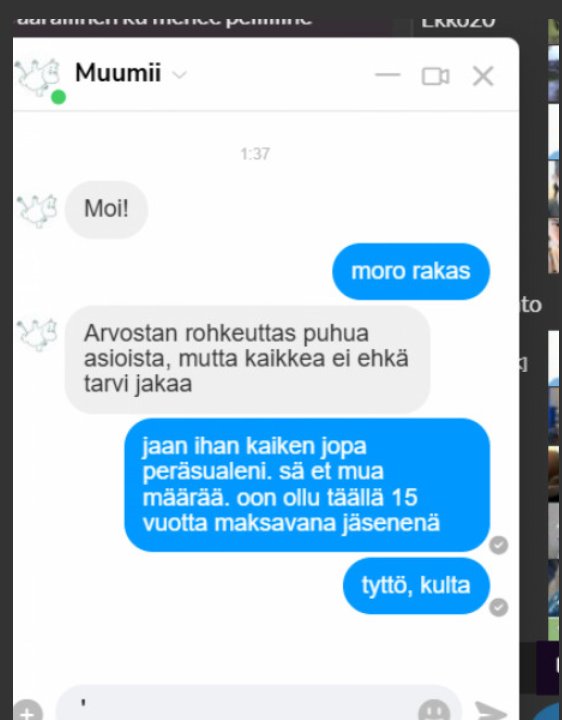The image size is (562, 720).
Task: Click Muumii's avatar beside 'Moi!' message
Action: click(37, 211)
